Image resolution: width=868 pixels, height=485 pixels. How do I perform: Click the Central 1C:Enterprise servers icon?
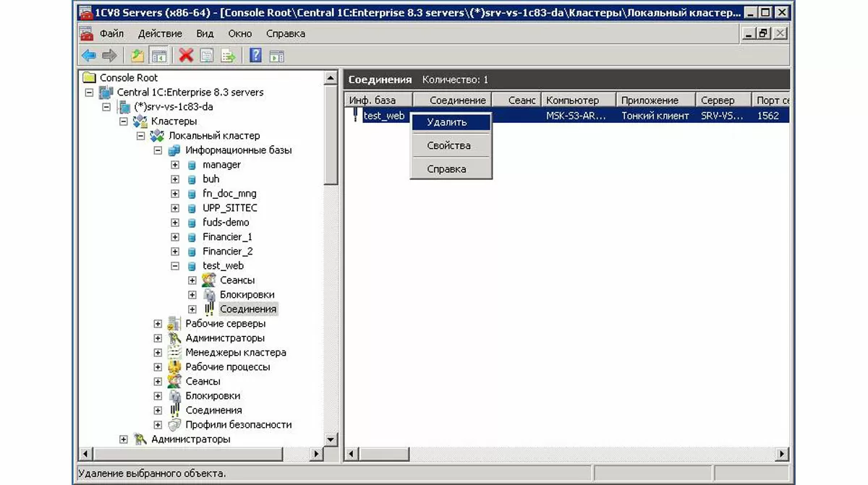pos(106,92)
